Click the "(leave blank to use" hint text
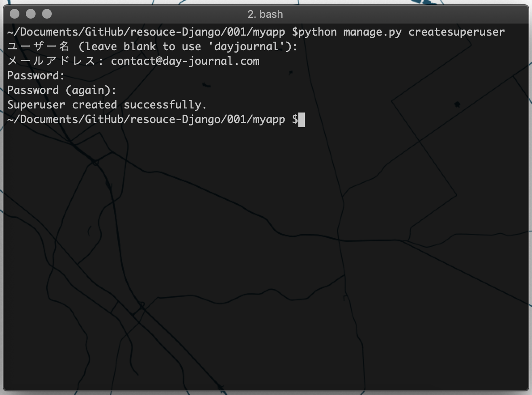 coord(139,47)
